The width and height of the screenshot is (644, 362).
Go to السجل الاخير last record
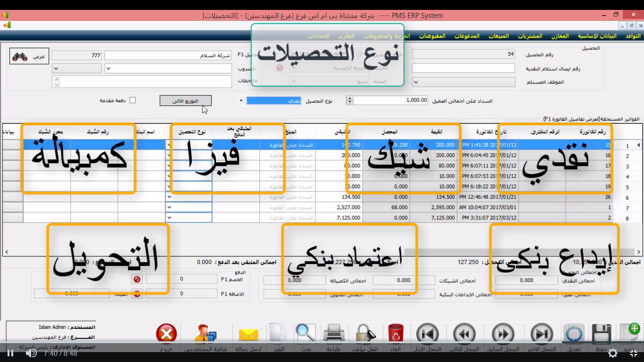click(542, 334)
